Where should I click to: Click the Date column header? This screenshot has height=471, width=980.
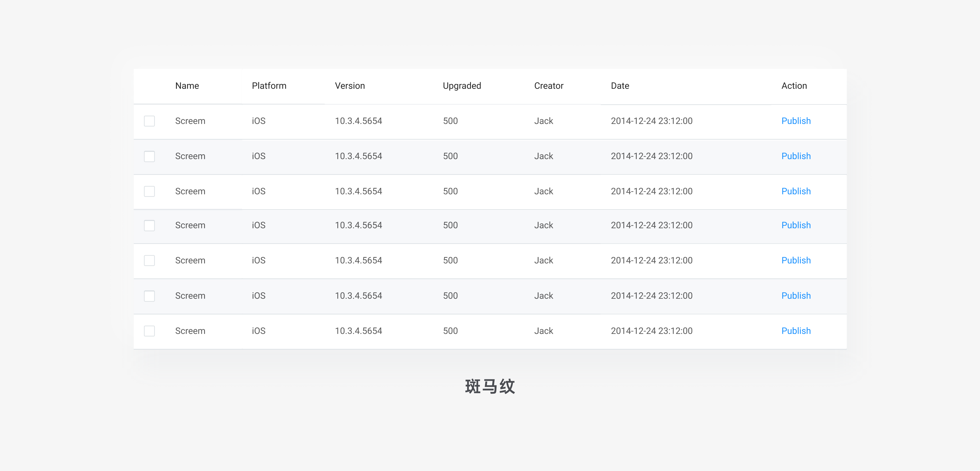(620, 86)
